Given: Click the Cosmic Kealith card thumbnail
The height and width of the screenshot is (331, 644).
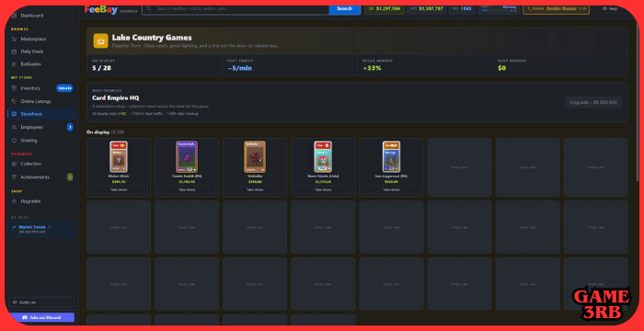Looking at the screenshot, I should point(187,157).
